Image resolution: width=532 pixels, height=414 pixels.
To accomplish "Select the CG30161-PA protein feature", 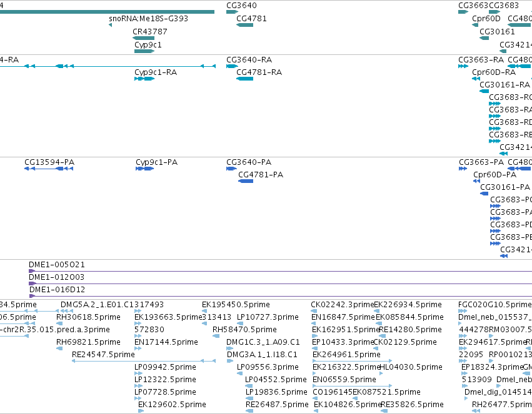I will 484,194.
